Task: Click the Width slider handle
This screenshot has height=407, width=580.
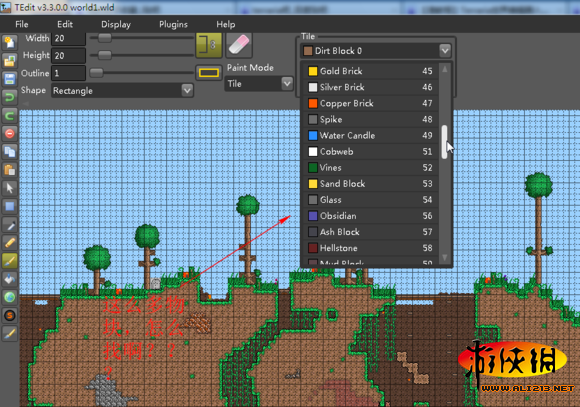Action: click(105, 37)
